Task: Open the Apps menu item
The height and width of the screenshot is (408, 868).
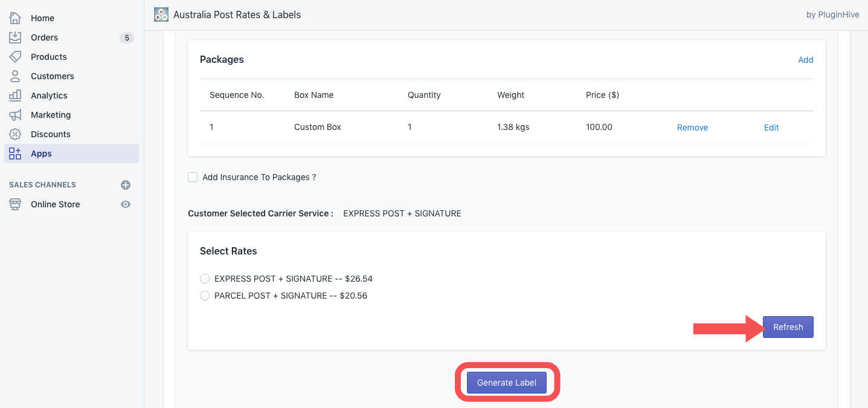Action: click(41, 154)
